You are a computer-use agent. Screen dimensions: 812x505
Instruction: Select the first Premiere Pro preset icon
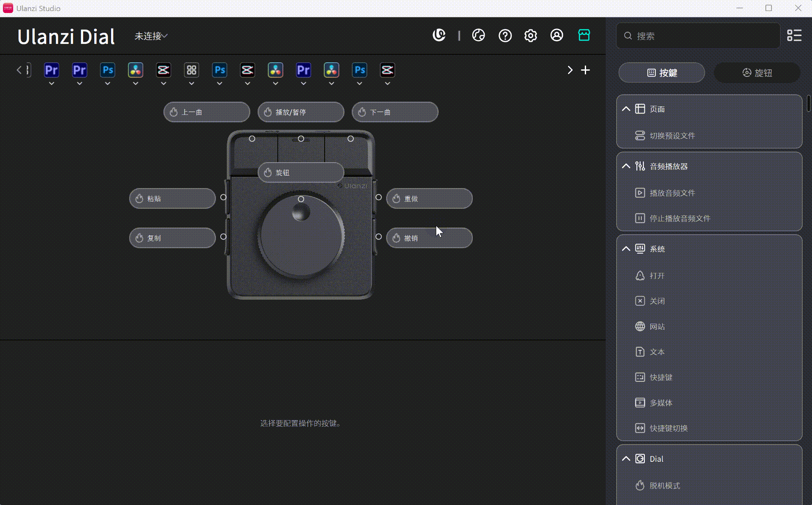tap(51, 70)
